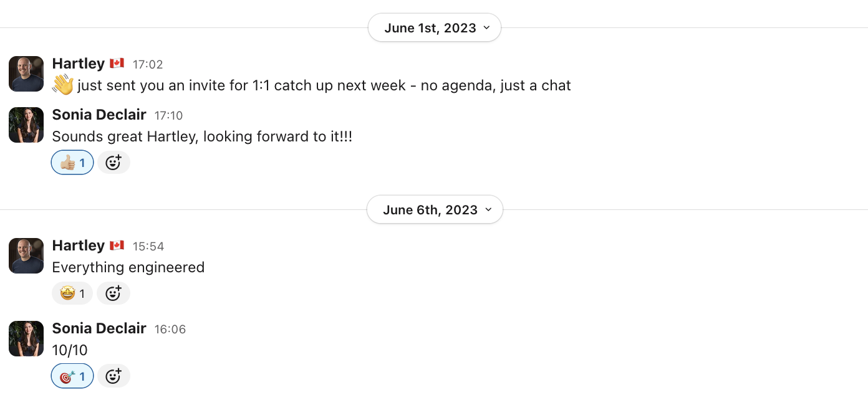Click the 17:10 timestamp on Sonia's message
868x400 pixels.
point(169,116)
